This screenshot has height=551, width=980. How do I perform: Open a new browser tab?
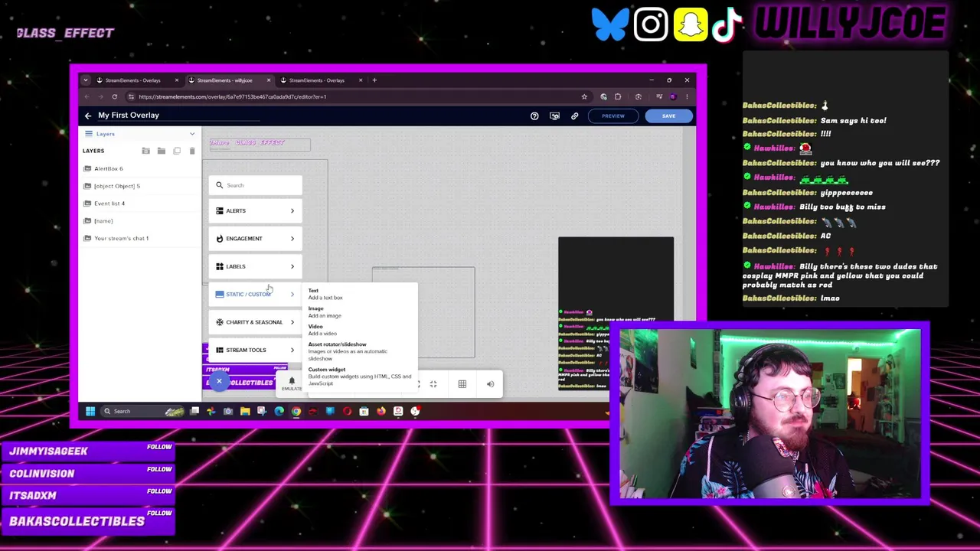[x=374, y=80]
